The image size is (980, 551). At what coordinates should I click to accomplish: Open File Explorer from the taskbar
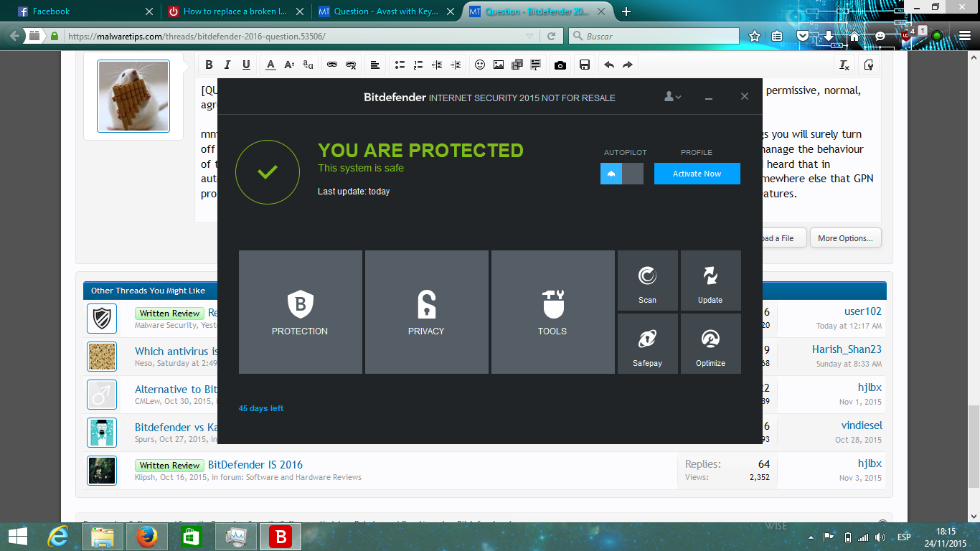[x=103, y=536]
